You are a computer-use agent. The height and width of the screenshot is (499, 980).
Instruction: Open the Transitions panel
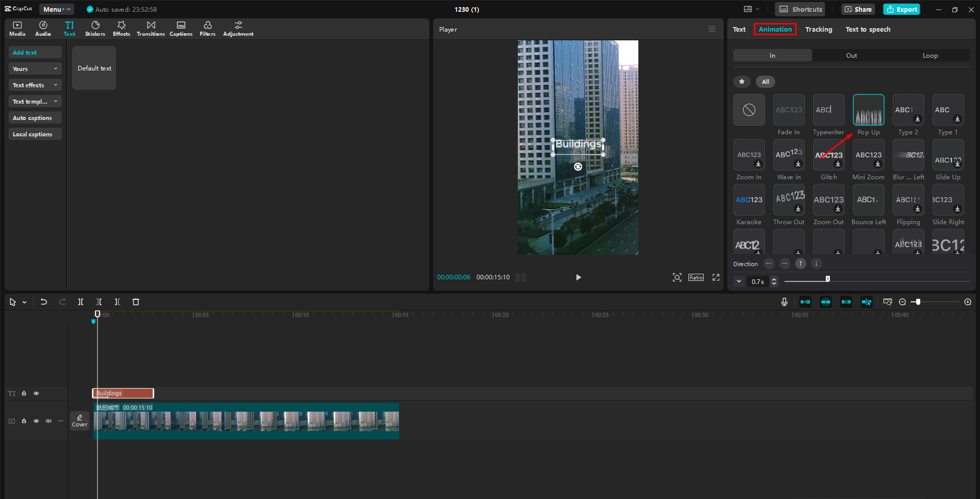(151, 28)
